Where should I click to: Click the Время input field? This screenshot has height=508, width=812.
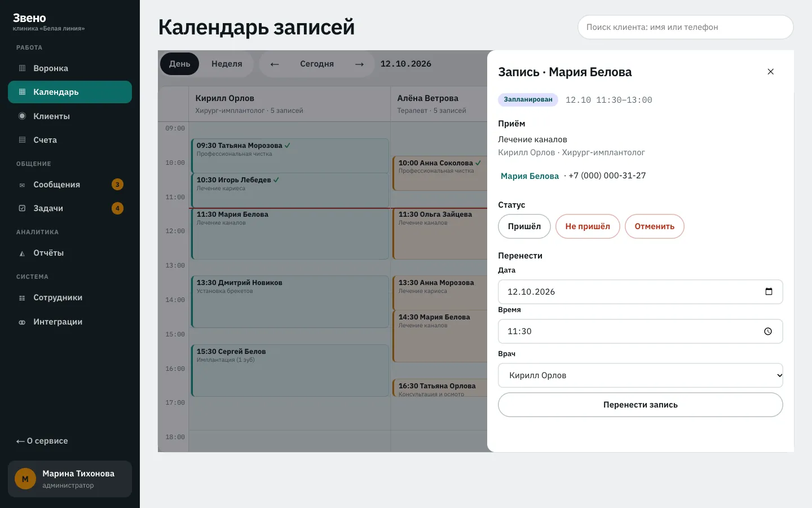point(641,331)
